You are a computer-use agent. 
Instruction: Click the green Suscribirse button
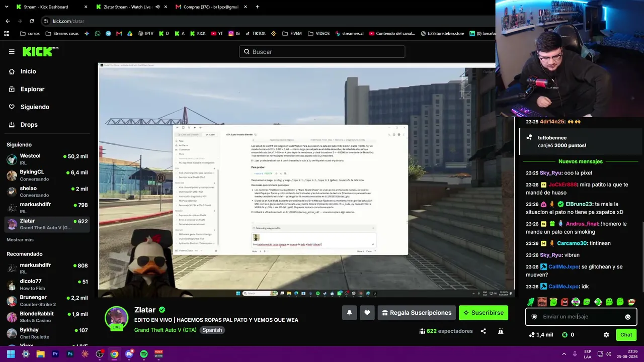[484, 313]
